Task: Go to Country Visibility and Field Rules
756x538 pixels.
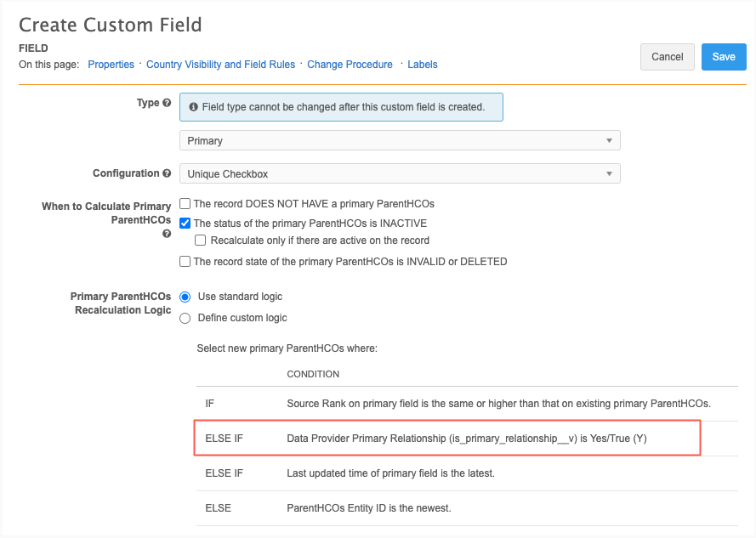Action: (220, 65)
